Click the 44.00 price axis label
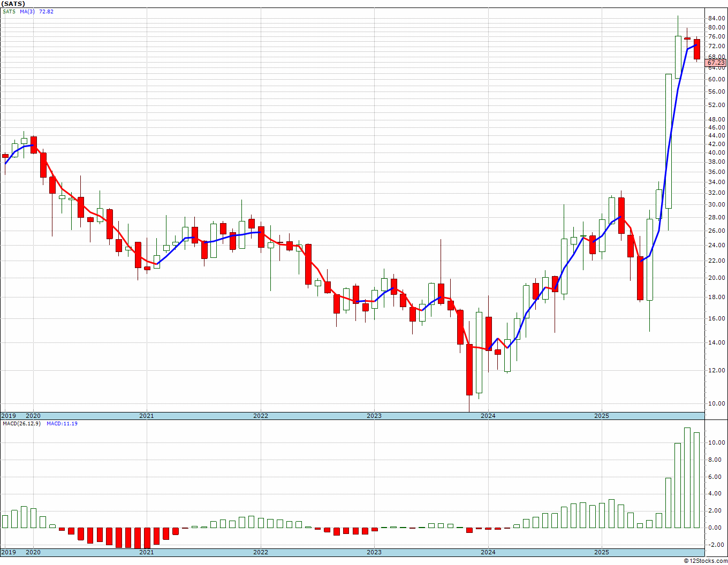 tap(716, 136)
